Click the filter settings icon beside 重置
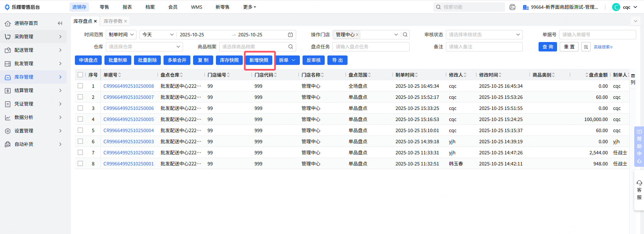Viewport: 644px width, 234px height. coord(586,47)
